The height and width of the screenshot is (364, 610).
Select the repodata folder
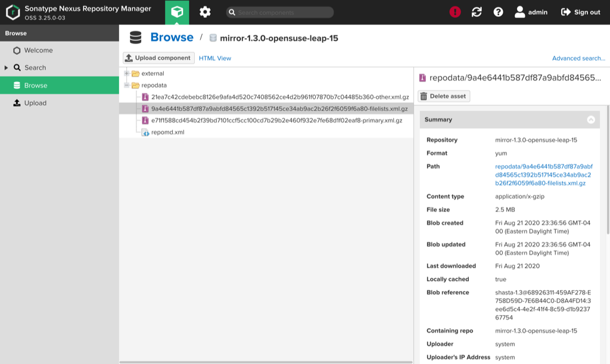pos(154,85)
